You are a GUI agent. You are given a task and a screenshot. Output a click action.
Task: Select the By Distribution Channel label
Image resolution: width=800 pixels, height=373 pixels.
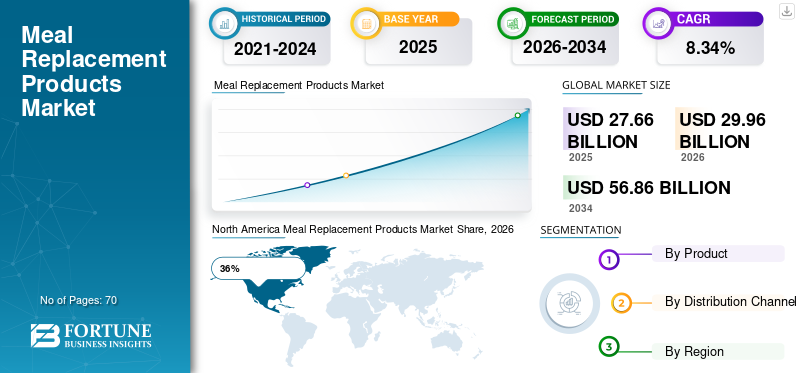[730, 302]
